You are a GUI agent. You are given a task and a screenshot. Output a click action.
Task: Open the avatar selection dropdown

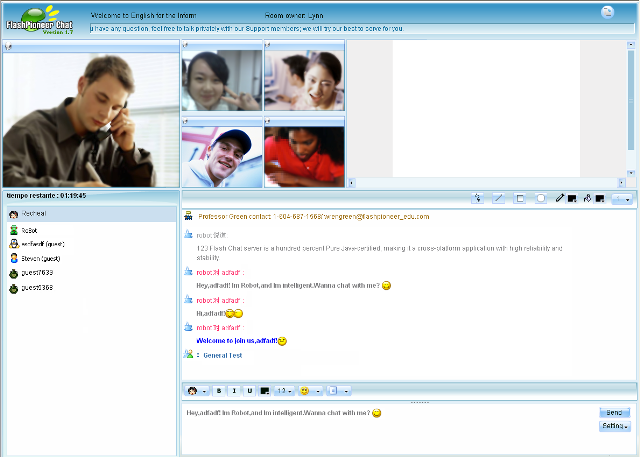click(x=197, y=391)
